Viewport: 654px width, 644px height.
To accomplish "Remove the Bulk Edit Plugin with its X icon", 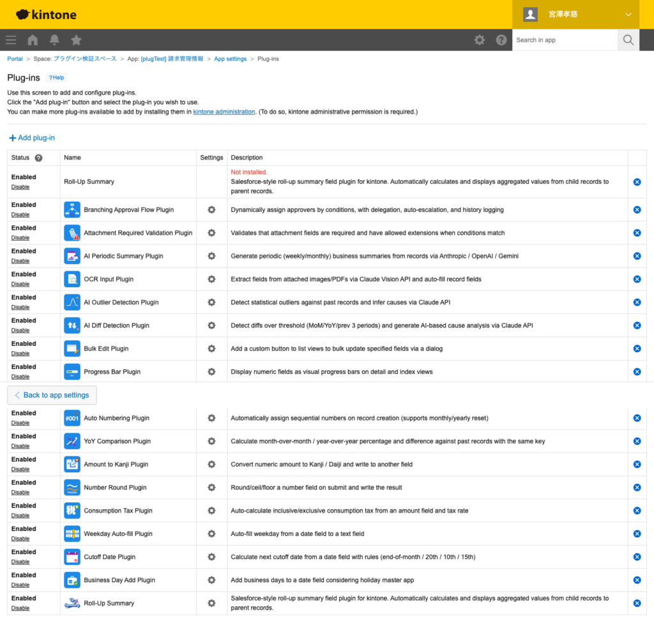I will 637,348.
